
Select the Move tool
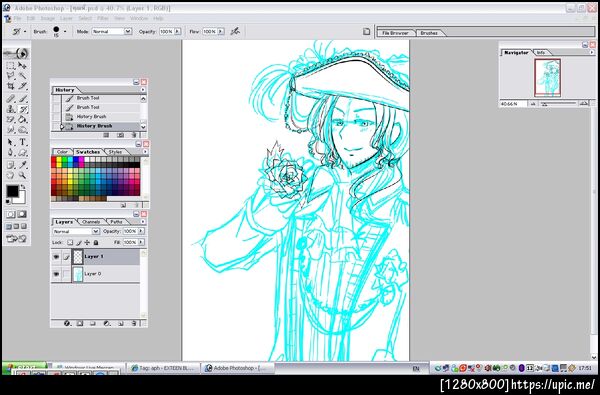(23, 65)
